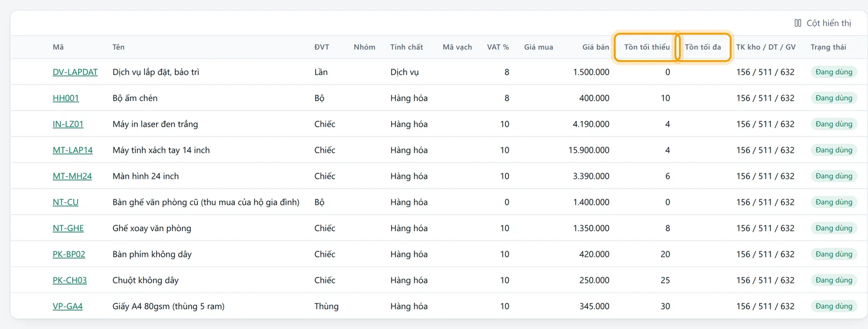Select the name "Chuột không dây"

click(x=145, y=280)
